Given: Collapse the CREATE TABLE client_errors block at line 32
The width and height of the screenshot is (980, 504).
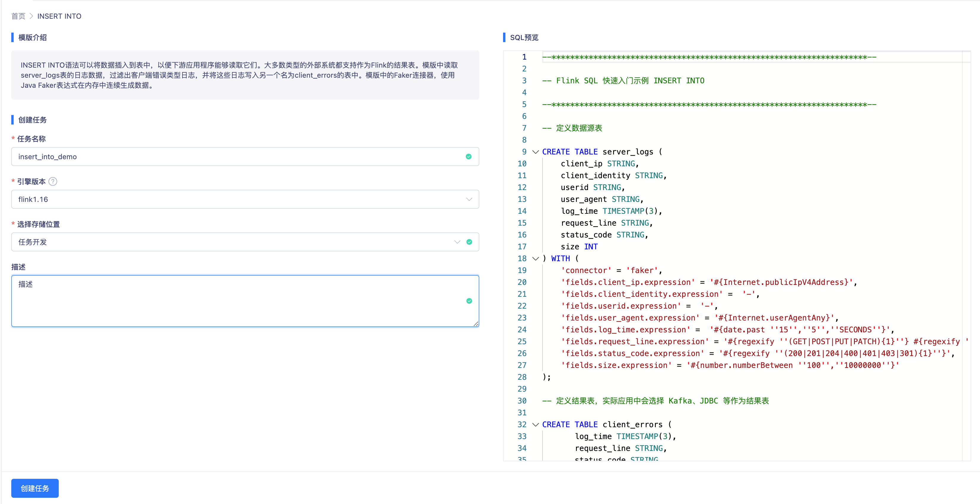Looking at the screenshot, I should point(535,425).
